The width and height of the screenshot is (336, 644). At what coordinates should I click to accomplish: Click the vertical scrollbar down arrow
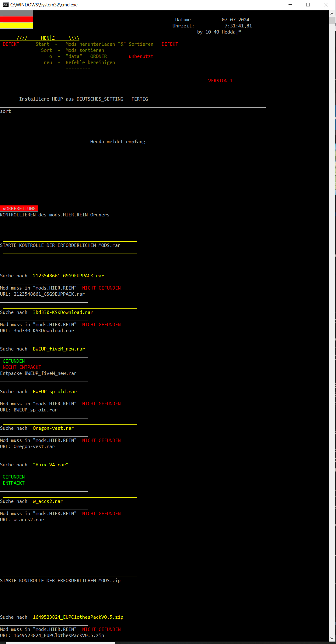coord(332,638)
